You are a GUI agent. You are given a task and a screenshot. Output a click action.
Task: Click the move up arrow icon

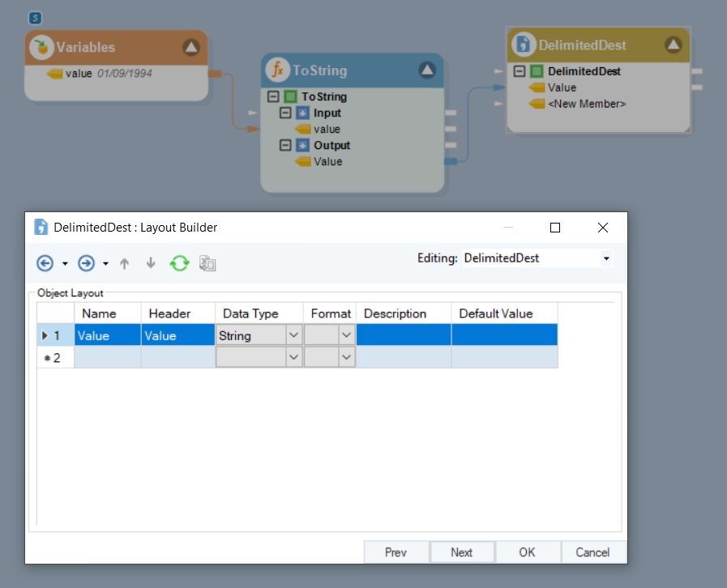coord(124,263)
